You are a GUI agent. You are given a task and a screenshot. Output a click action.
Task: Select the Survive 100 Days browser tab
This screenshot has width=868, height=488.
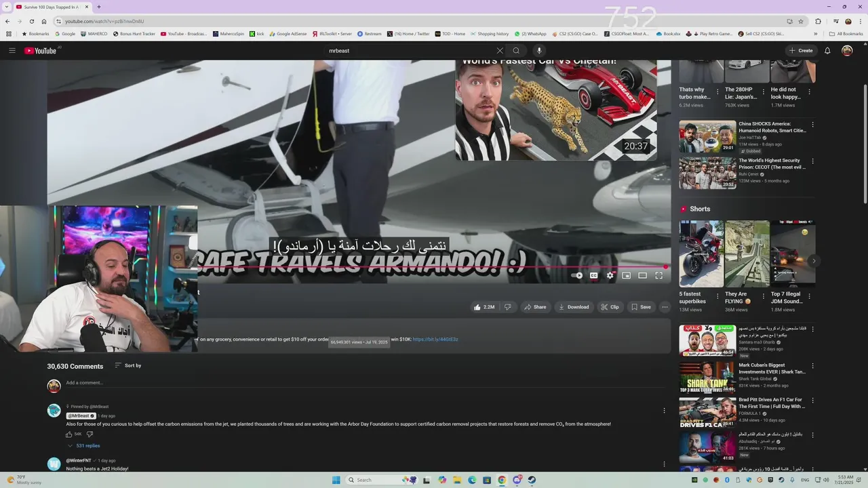pyautogui.click(x=51, y=7)
